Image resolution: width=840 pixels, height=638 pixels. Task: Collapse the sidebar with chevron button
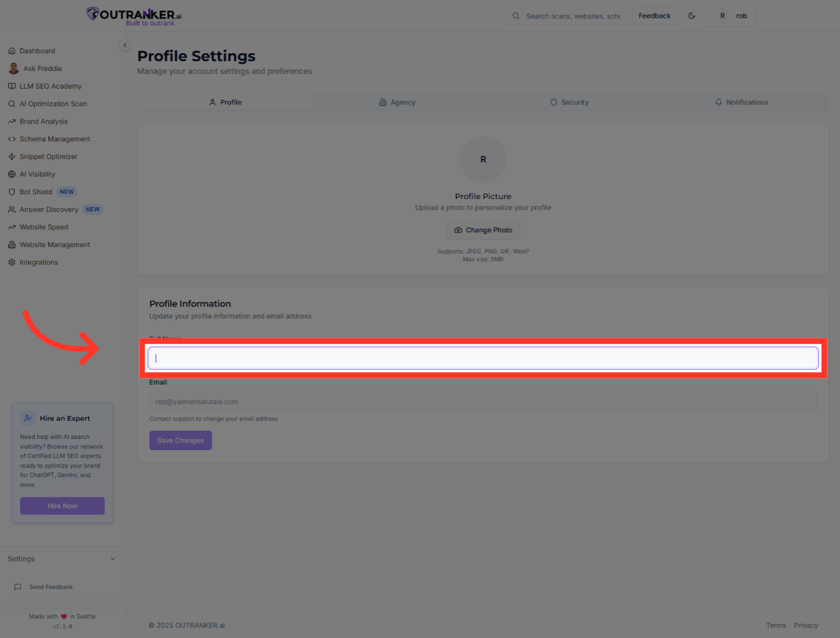point(125,45)
